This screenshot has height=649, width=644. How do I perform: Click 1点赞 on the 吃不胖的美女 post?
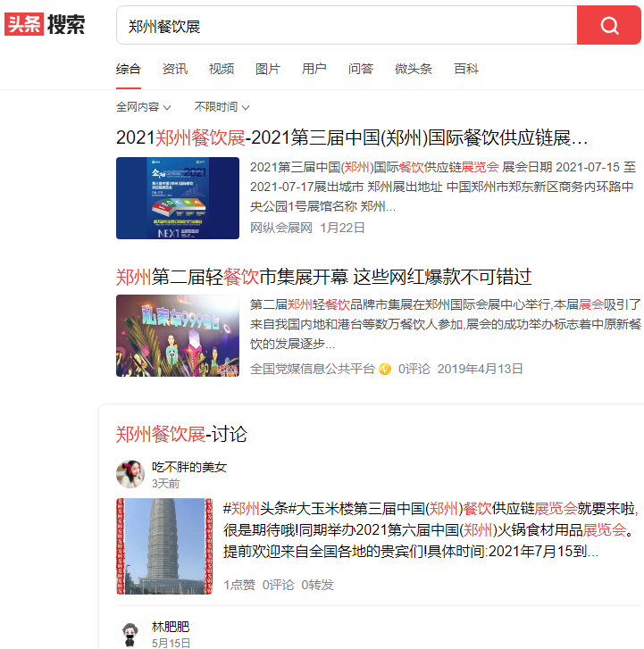click(239, 585)
